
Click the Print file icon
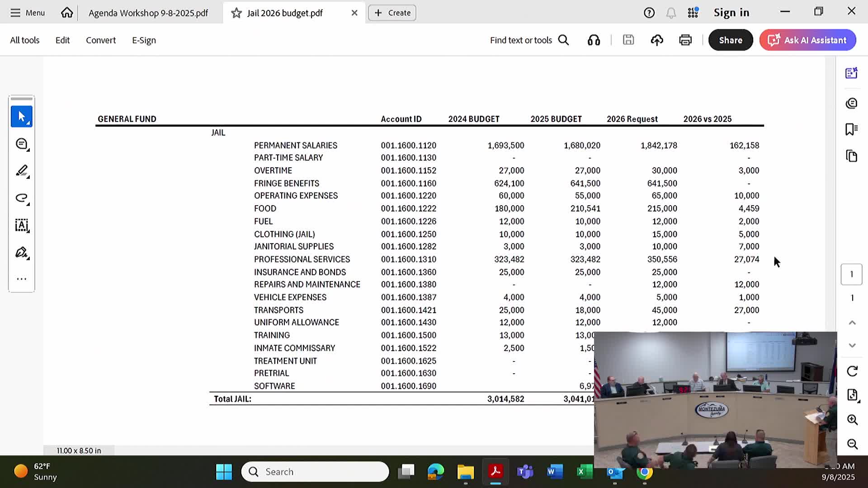[685, 40]
